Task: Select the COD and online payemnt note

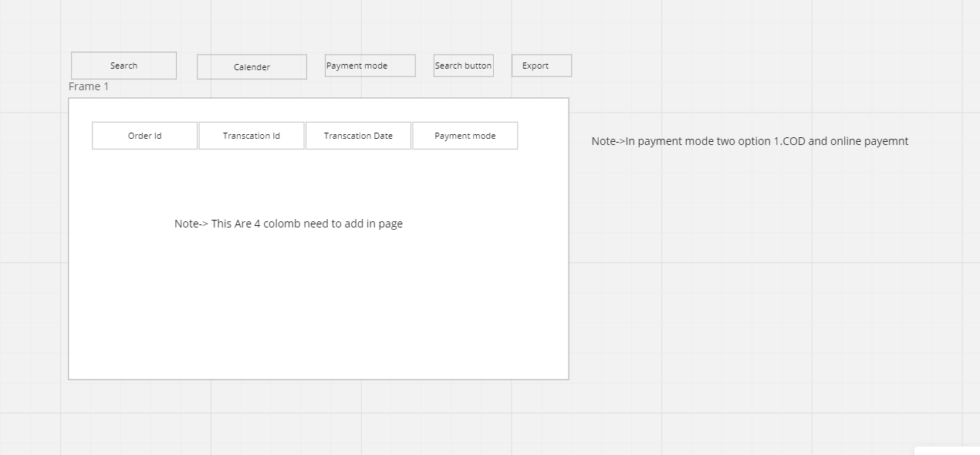Action: coord(750,141)
